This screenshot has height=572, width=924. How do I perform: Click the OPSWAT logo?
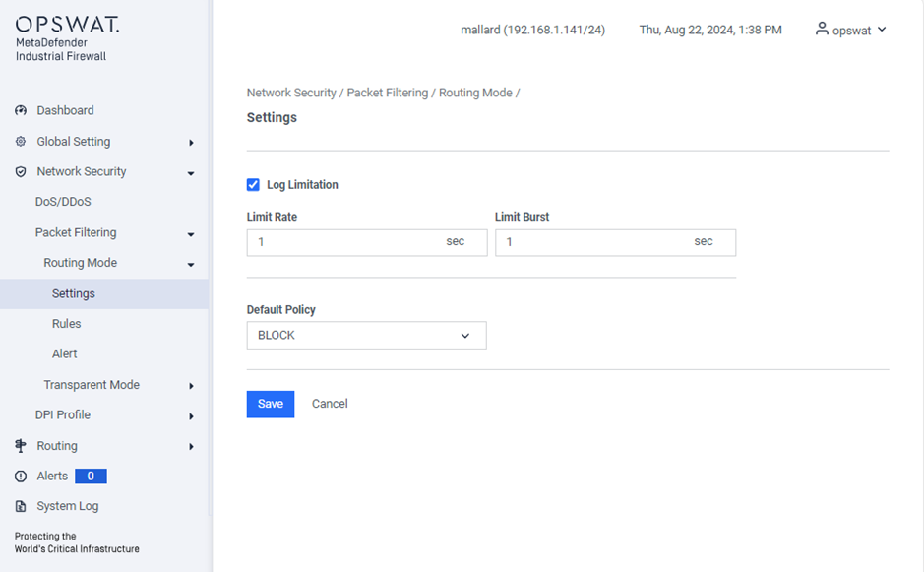[67, 25]
